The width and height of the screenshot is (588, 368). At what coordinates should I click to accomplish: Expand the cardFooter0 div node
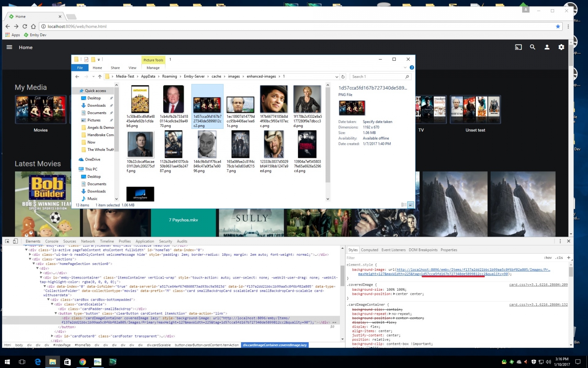pos(52,336)
